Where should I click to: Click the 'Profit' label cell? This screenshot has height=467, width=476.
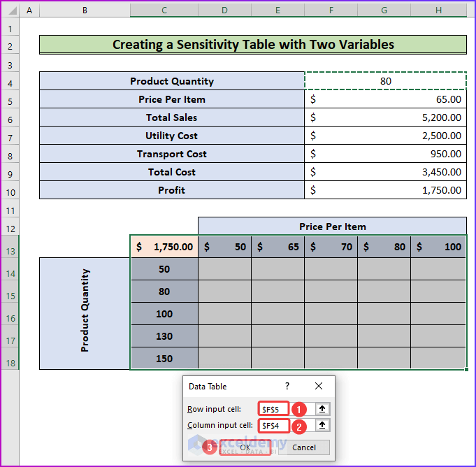tap(172, 190)
